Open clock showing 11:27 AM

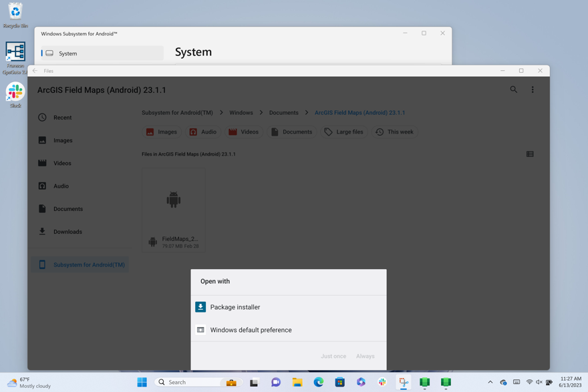click(x=570, y=382)
